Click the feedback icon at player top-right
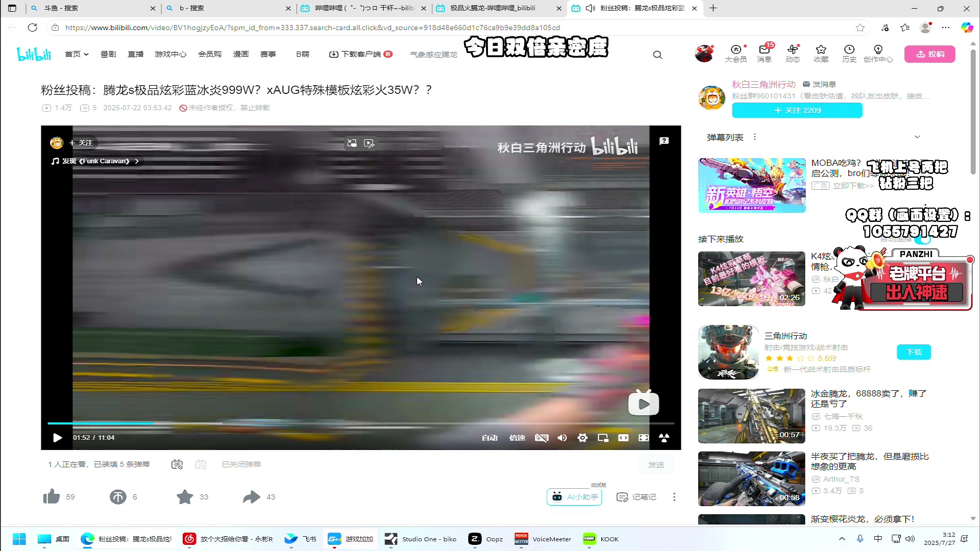 pos(664,141)
